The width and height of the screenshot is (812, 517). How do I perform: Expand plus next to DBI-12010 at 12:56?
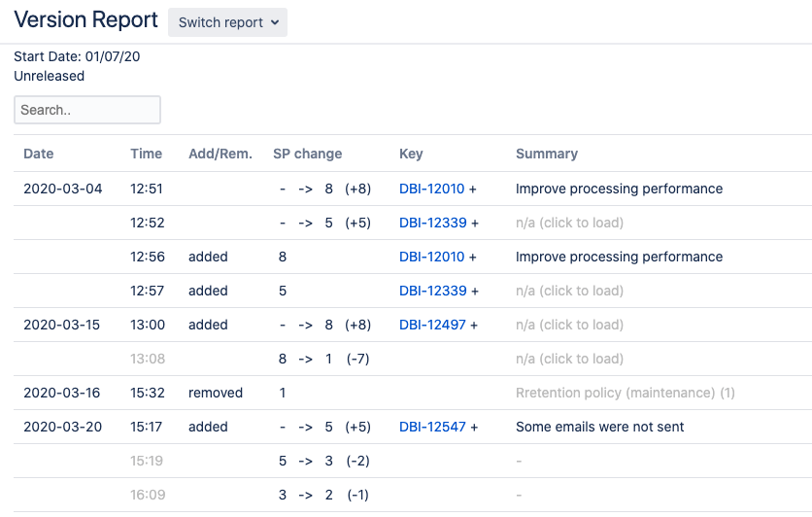pos(472,258)
